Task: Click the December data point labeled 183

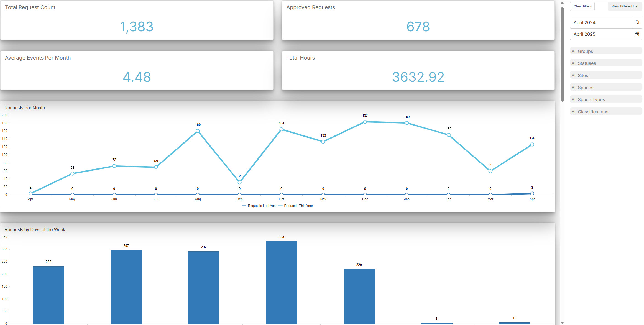Action: pyautogui.click(x=365, y=122)
